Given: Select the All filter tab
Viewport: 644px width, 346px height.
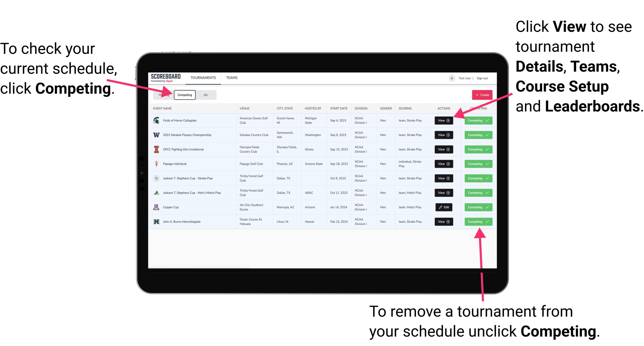Looking at the screenshot, I should pos(204,95).
